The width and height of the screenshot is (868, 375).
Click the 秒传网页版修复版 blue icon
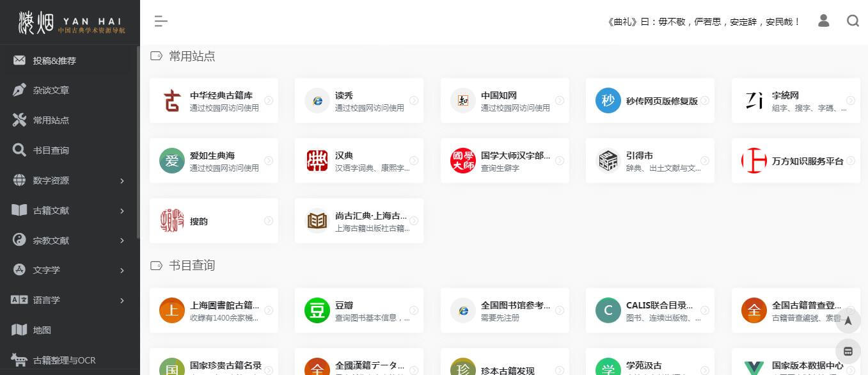tap(608, 100)
